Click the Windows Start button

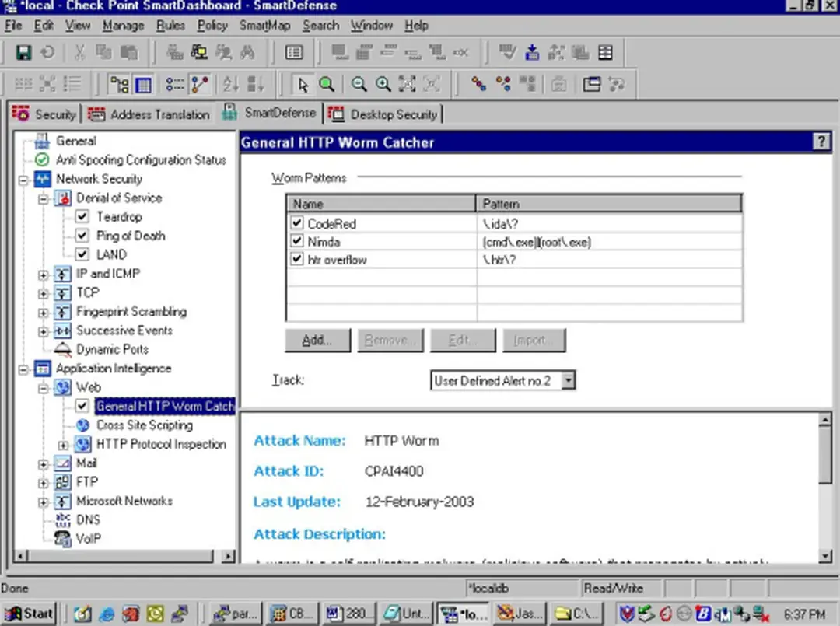click(x=29, y=614)
